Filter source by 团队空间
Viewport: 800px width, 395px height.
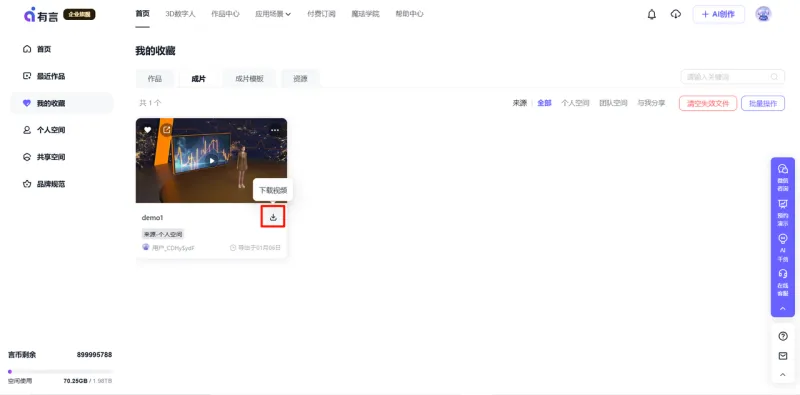[613, 103]
